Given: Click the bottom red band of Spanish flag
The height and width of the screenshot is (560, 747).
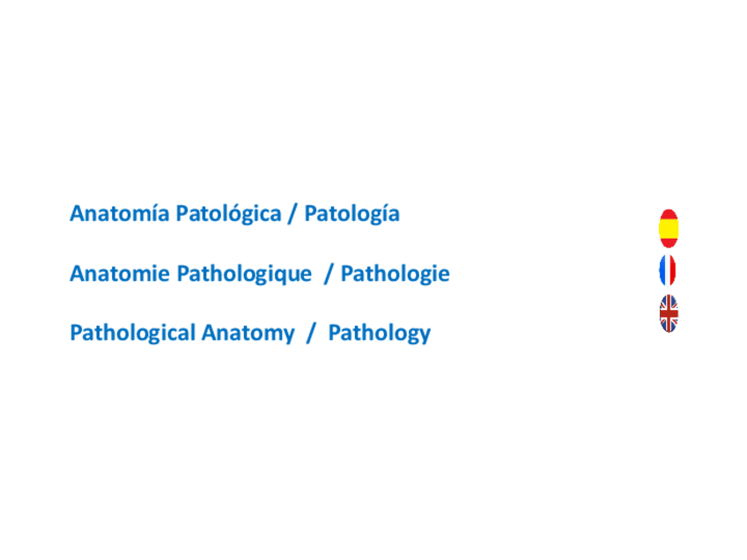Looking at the screenshot, I should [x=669, y=242].
